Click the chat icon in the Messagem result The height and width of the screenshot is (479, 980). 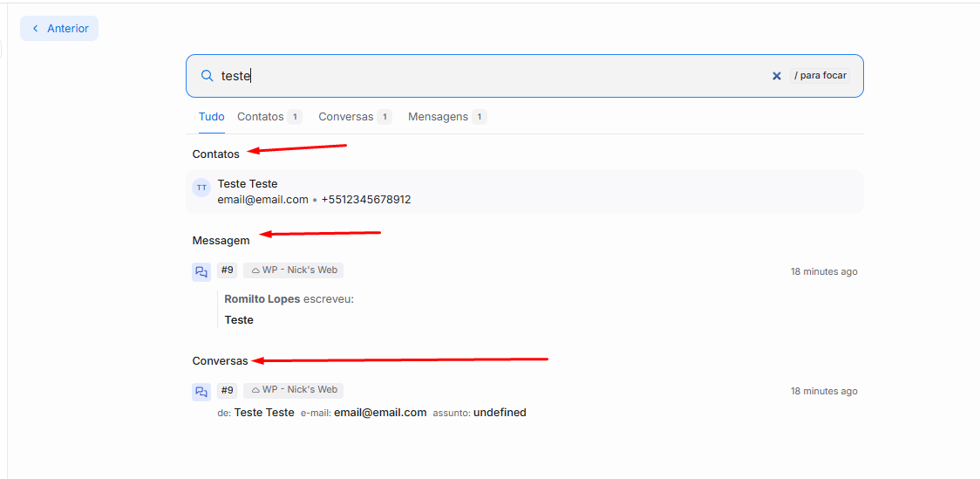(x=201, y=272)
